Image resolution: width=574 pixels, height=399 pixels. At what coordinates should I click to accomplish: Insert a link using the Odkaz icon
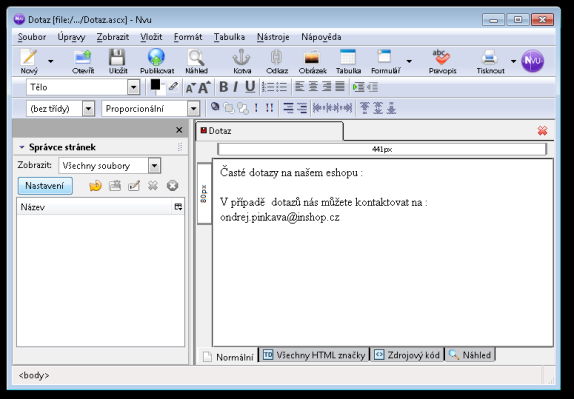tap(276, 57)
